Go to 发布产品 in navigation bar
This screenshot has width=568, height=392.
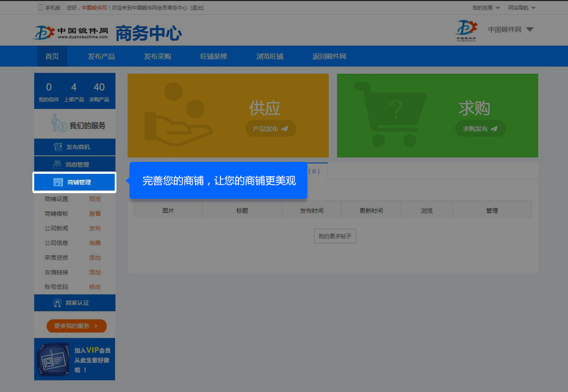(101, 56)
